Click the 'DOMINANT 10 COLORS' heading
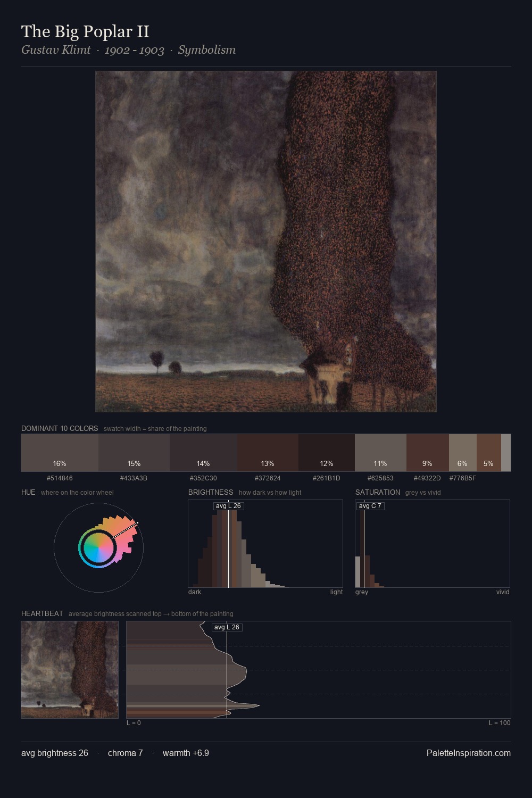Screen dimensions: 532x798 pos(60,428)
